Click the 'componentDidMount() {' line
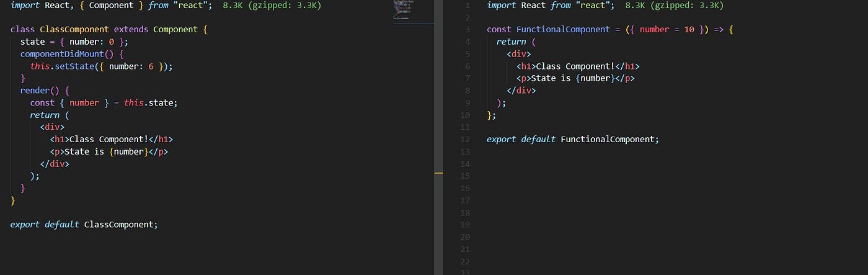Viewport: 868px width, 275px height. [72, 54]
